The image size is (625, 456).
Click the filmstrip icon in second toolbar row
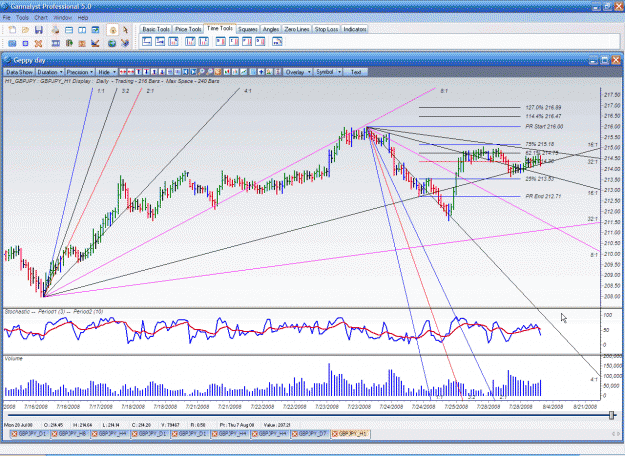55,43
